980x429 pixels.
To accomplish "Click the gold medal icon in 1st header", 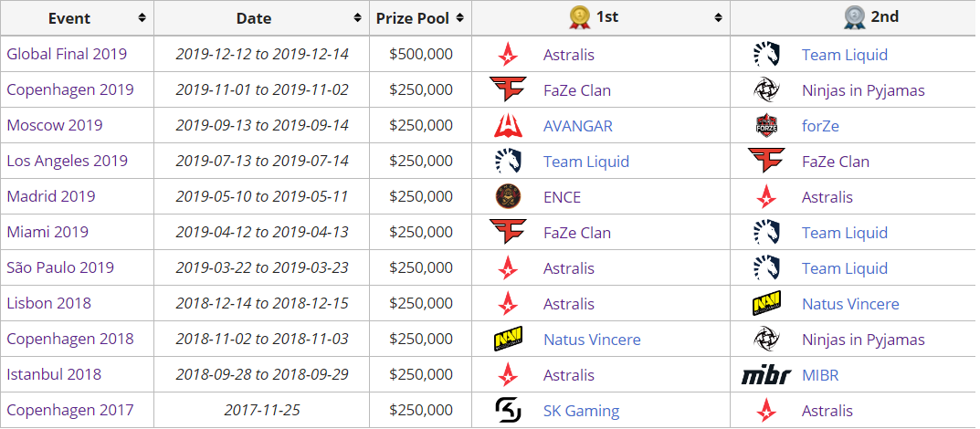I will pos(579,18).
